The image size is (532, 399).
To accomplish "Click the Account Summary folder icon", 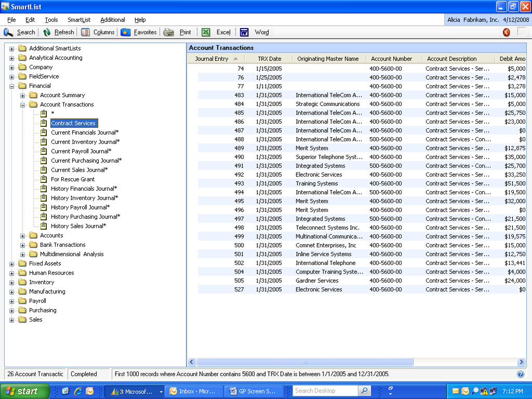I will point(33,95).
